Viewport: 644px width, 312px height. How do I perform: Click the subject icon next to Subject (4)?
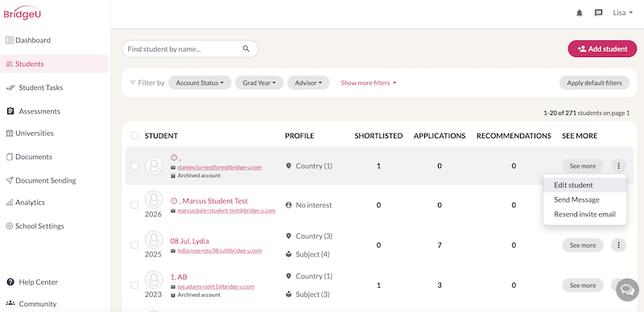288,255
